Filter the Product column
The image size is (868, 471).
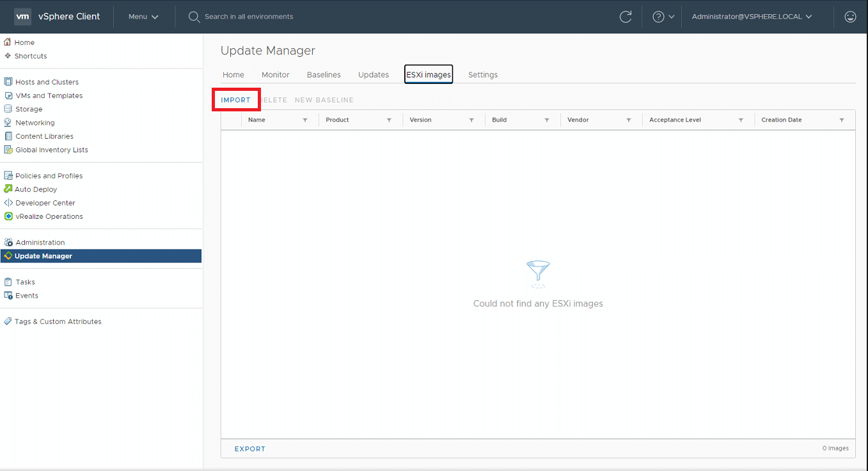(389, 120)
